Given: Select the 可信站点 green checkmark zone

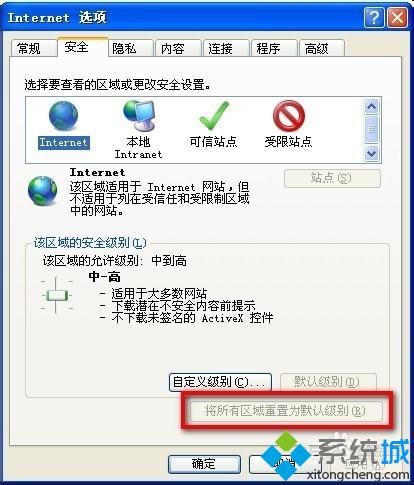Looking at the screenshot, I should (x=214, y=116).
